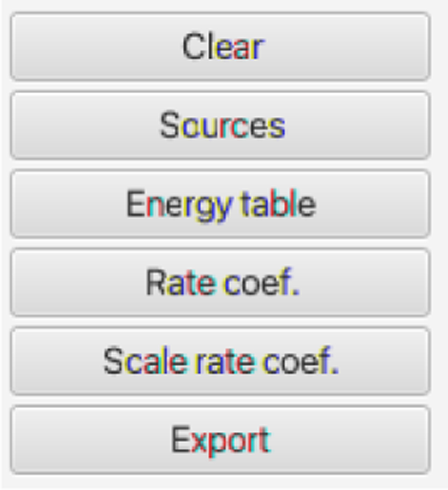Tap Scale rate coef. above Export
The width and height of the screenshot is (448, 490).
click(220, 361)
